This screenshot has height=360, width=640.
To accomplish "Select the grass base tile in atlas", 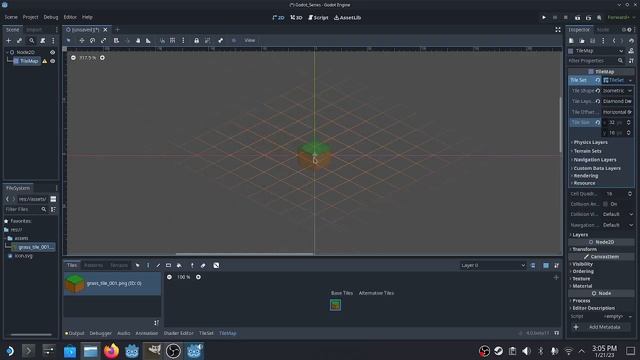I will click(x=336, y=305).
